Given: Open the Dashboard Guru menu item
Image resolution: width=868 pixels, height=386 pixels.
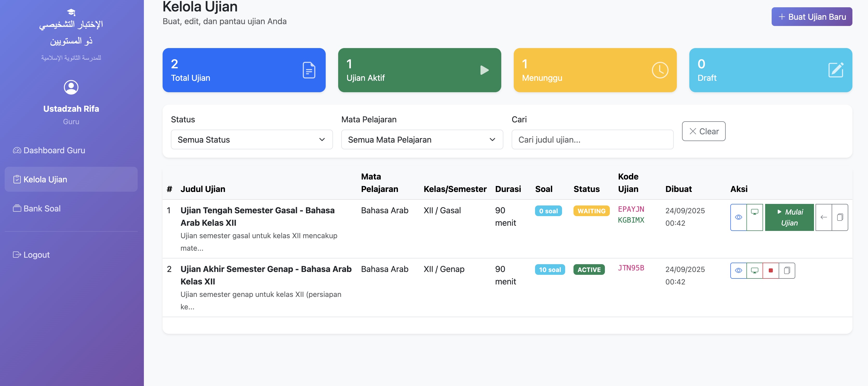Looking at the screenshot, I should (54, 150).
